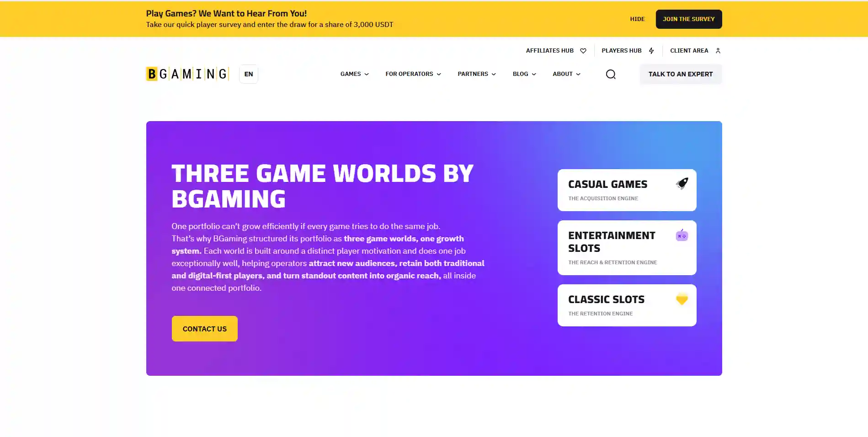The image size is (868, 437).
Task: Expand the For Operators chevron
Action: [439, 74]
